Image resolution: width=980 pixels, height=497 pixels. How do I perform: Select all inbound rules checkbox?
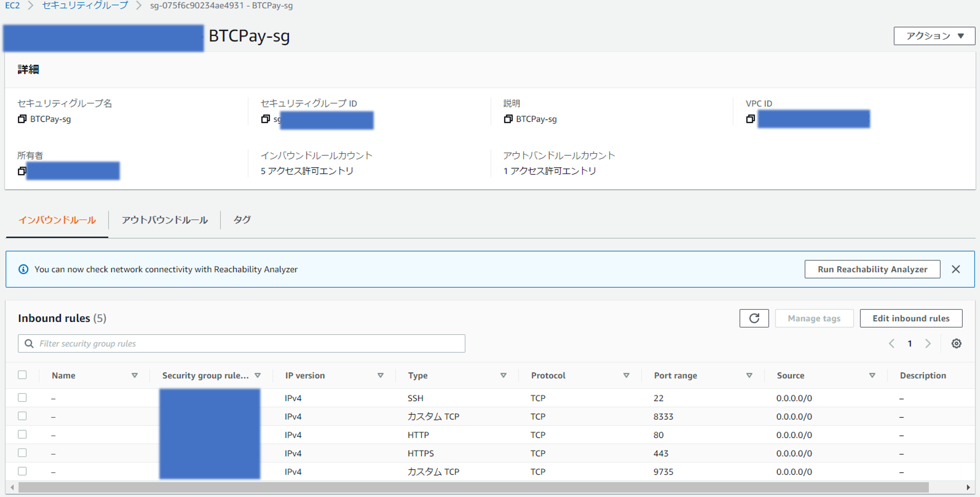click(22, 375)
